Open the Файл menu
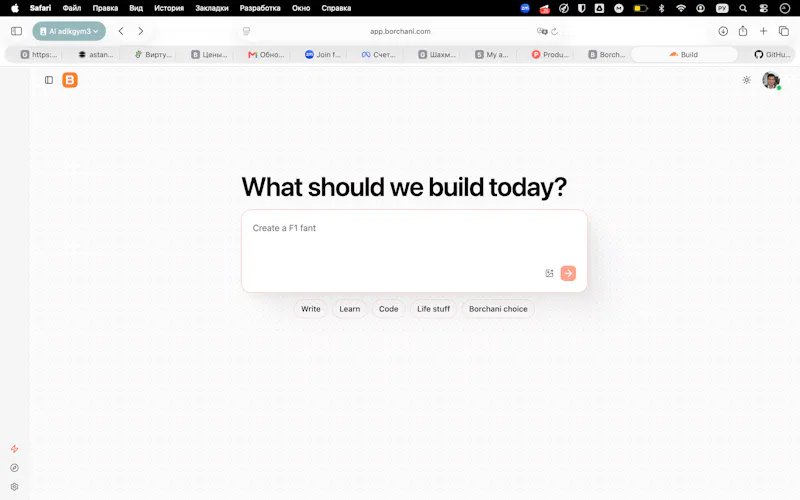The image size is (800, 500). [72, 8]
